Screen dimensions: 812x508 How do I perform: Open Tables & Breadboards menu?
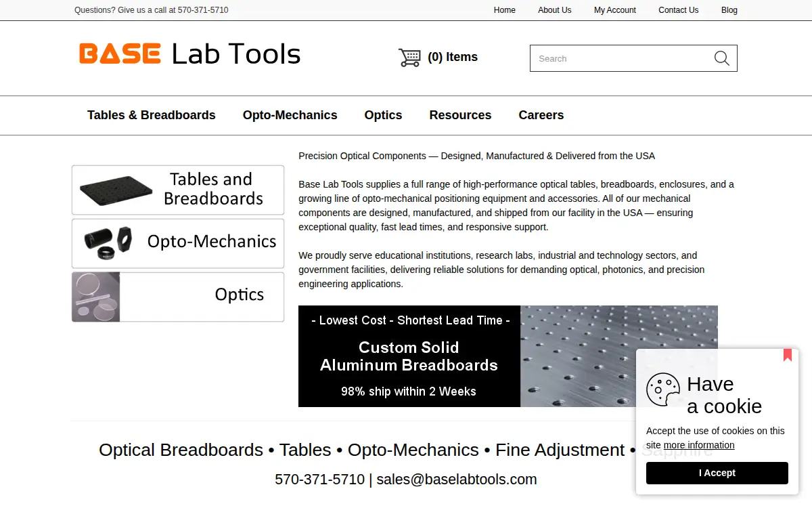click(152, 115)
